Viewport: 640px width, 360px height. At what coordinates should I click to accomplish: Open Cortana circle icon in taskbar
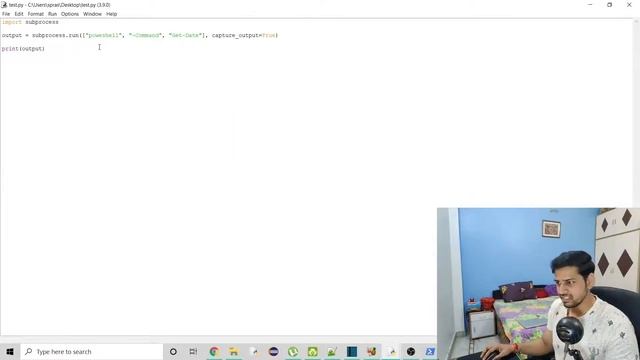[x=173, y=351]
